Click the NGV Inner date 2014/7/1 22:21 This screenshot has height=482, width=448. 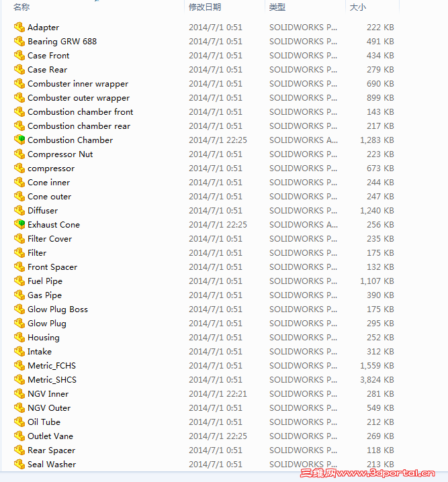pos(218,394)
